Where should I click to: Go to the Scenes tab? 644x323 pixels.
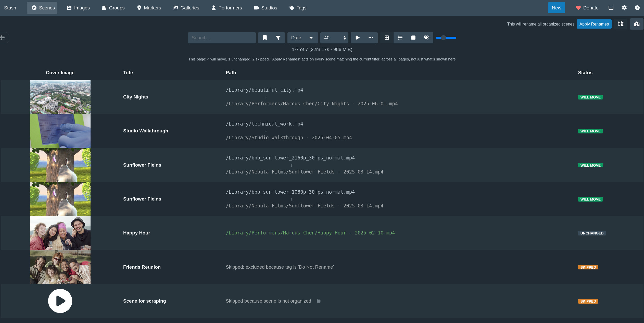42,8
